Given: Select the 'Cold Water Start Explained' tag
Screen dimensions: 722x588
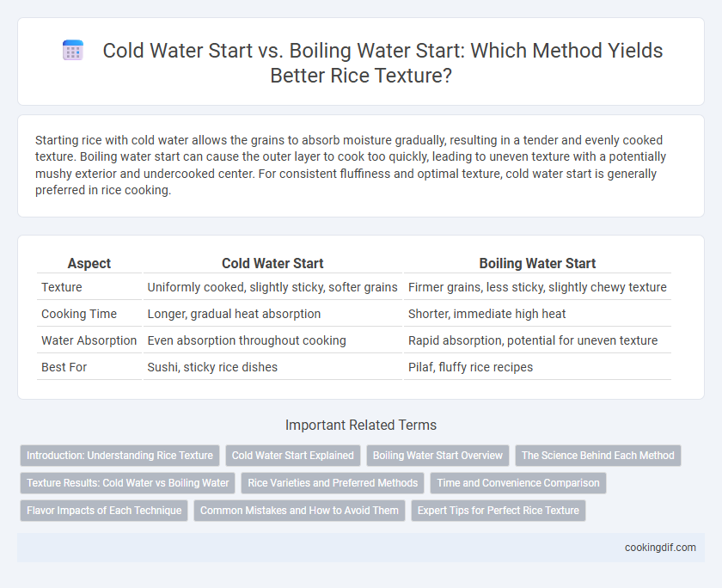Looking at the screenshot, I should tap(293, 456).
